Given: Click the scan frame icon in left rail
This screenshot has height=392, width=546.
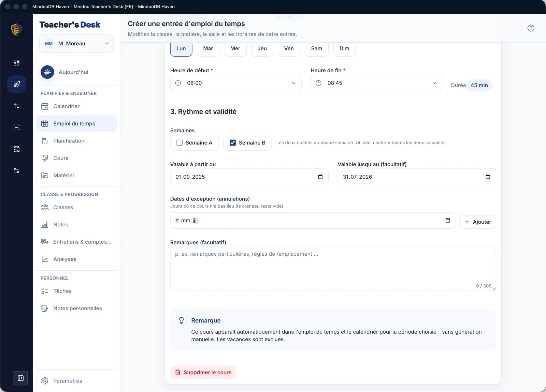Looking at the screenshot, I should click(16, 127).
